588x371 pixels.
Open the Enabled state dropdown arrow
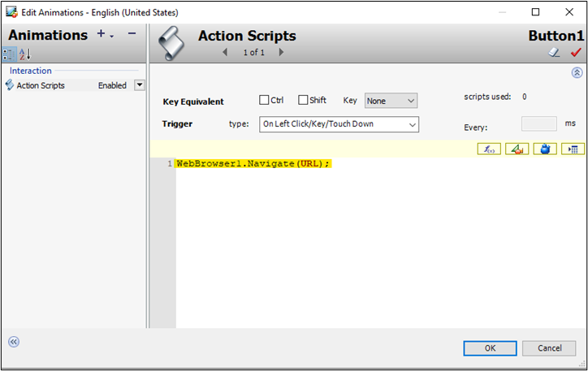pyautogui.click(x=139, y=85)
